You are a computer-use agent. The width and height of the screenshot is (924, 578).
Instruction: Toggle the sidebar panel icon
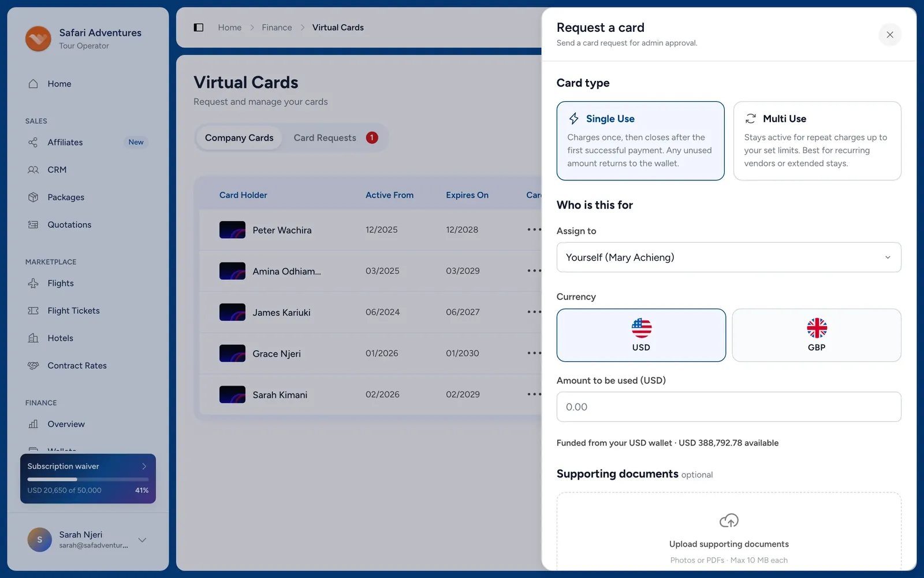199,27
